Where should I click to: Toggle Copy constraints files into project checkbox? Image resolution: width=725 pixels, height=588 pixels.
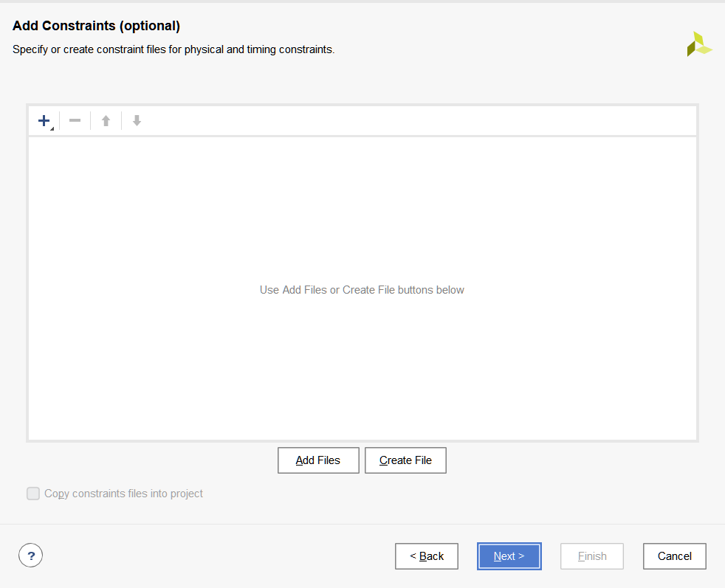click(x=33, y=494)
